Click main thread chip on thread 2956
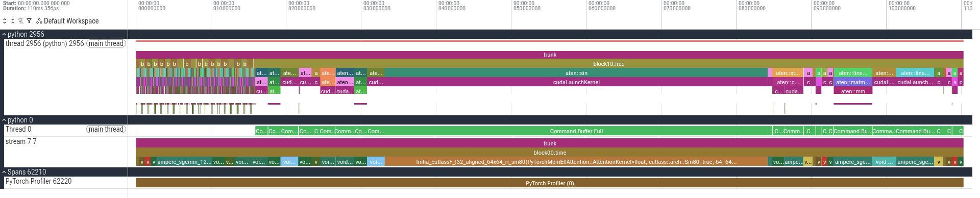 pos(106,43)
